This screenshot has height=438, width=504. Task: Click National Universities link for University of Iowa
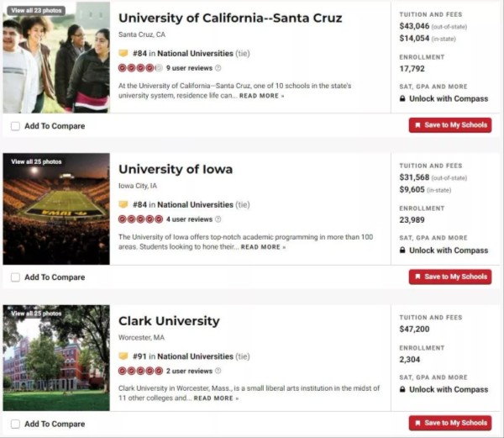pos(195,205)
